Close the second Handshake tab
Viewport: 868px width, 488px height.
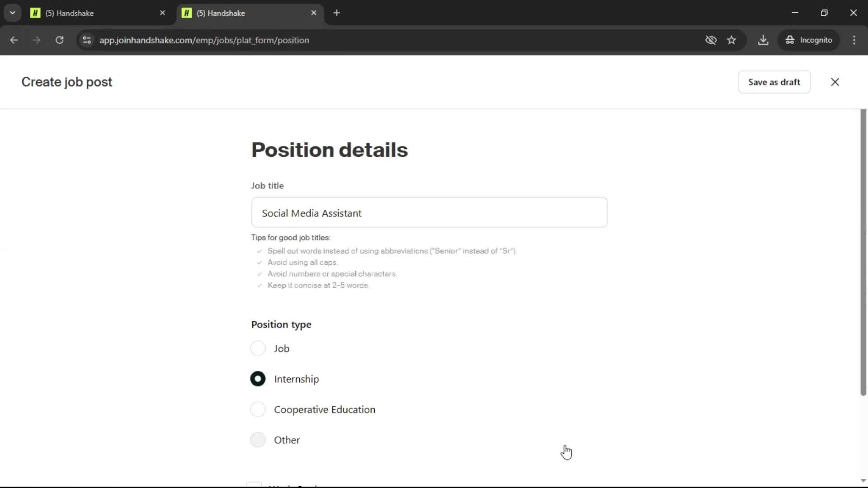coord(314,13)
